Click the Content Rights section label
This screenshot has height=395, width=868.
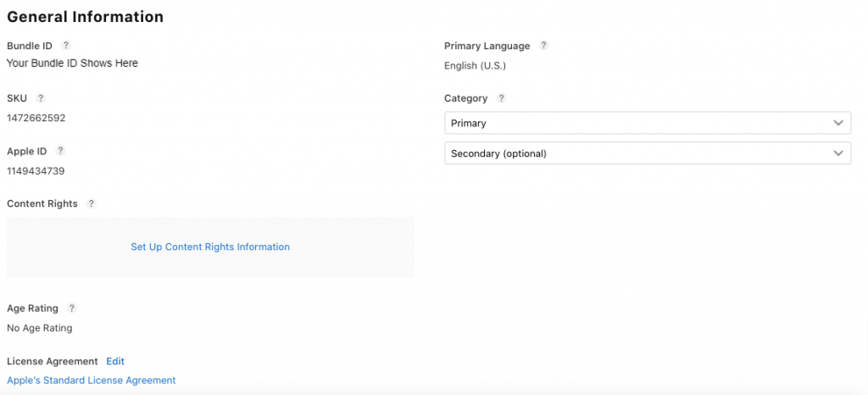pos(42,203)
